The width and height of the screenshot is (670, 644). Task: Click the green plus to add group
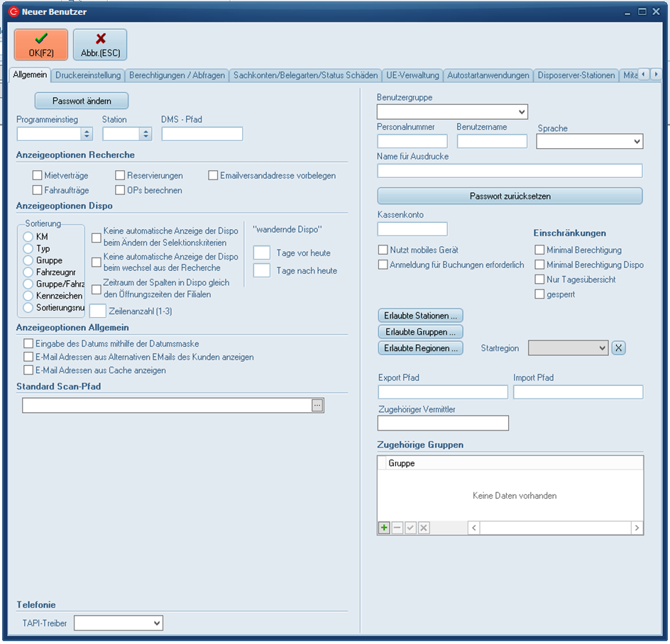point(384,528)
